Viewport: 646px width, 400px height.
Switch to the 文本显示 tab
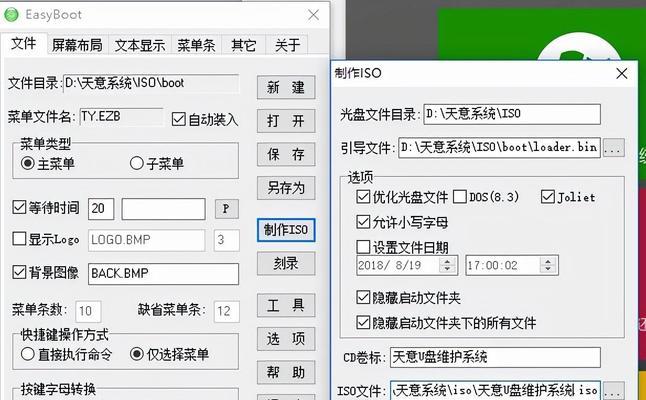click(x=140, y=44)
